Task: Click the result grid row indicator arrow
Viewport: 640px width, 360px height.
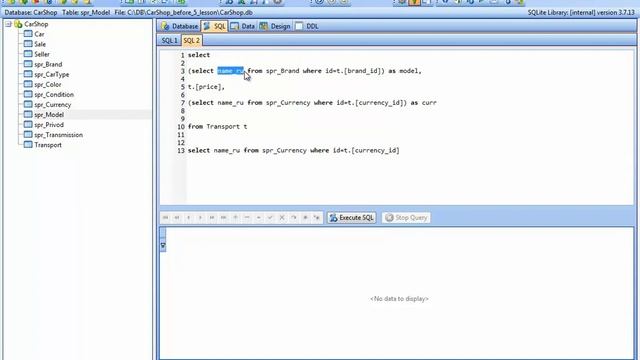Action: click(x=163, y=245)
